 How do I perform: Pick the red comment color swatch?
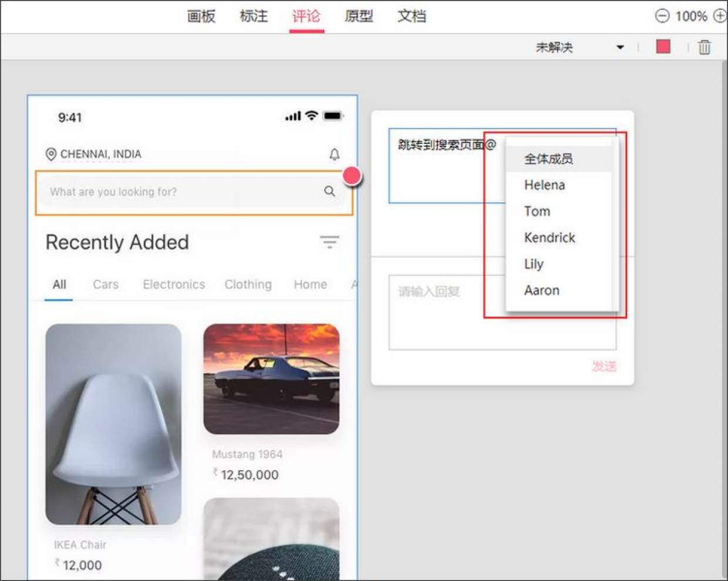pyautogui.click(x=663, y=46)
